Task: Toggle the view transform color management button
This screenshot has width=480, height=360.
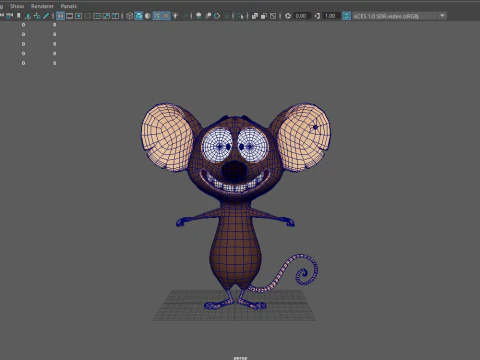Action: coord(346,16)
